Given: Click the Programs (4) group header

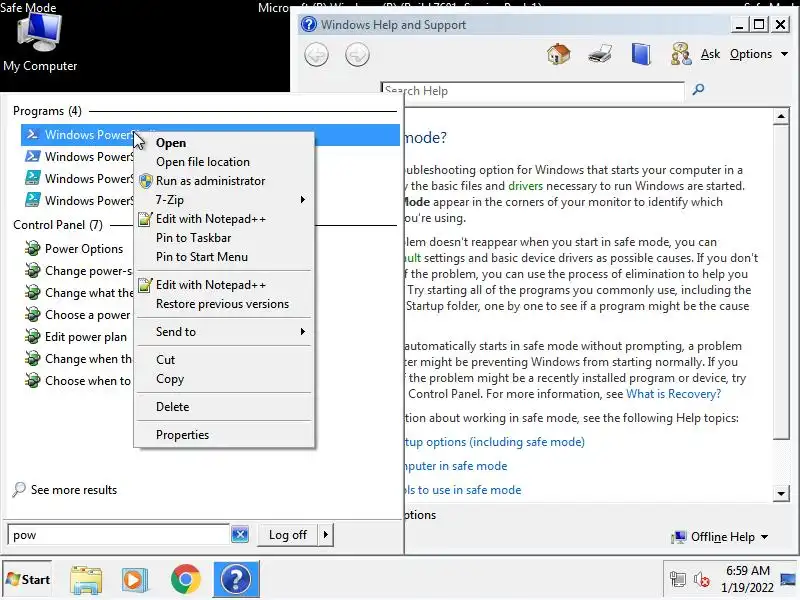Looking at the screenshot, I should click(x=47, y=111).
